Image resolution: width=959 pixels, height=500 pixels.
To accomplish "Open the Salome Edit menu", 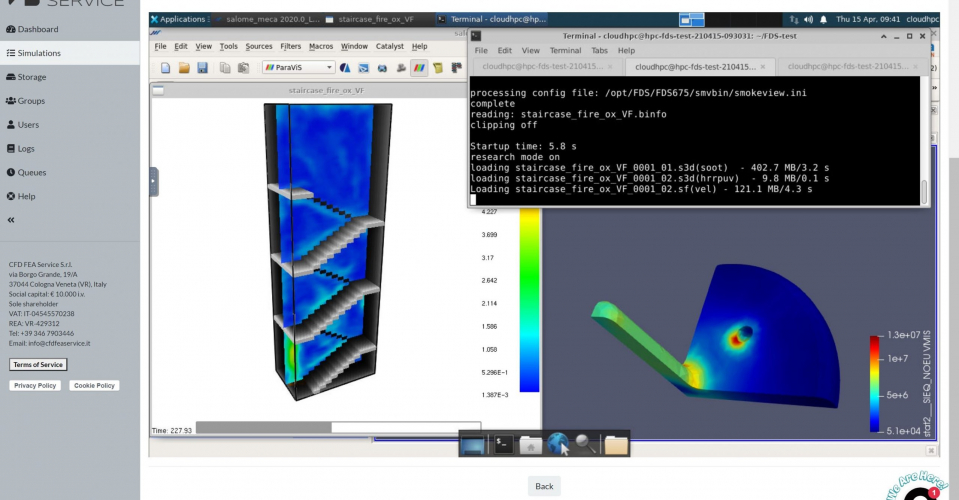I will pyautogui.click(x=180, y=46).
